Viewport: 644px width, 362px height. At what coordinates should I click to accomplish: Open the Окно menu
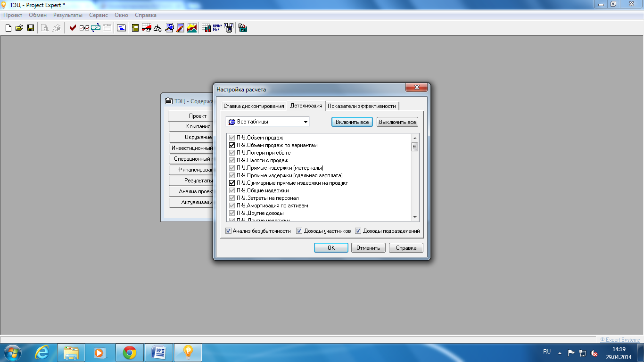tap(121, 15)
